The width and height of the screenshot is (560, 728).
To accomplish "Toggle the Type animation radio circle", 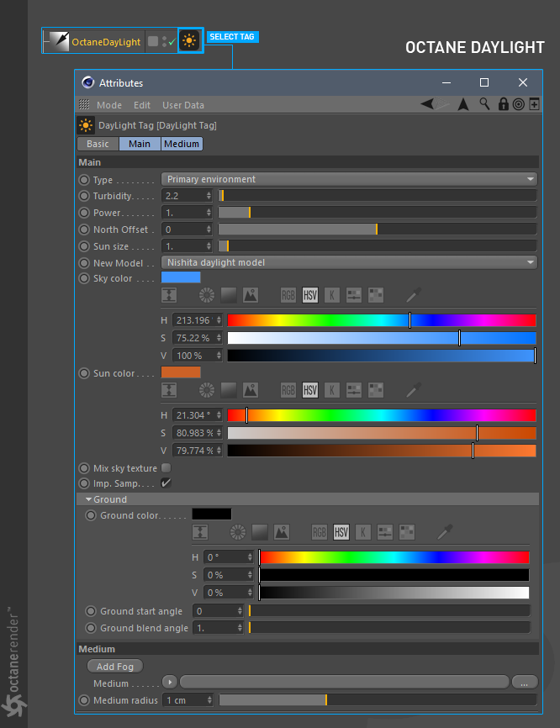I will (x=84, y=180).
